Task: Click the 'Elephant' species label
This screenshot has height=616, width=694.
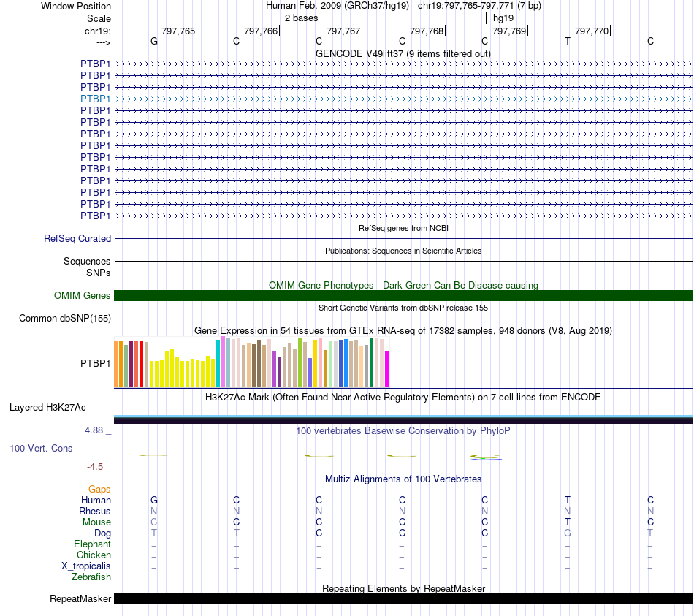Action: [x=92, y=544]
